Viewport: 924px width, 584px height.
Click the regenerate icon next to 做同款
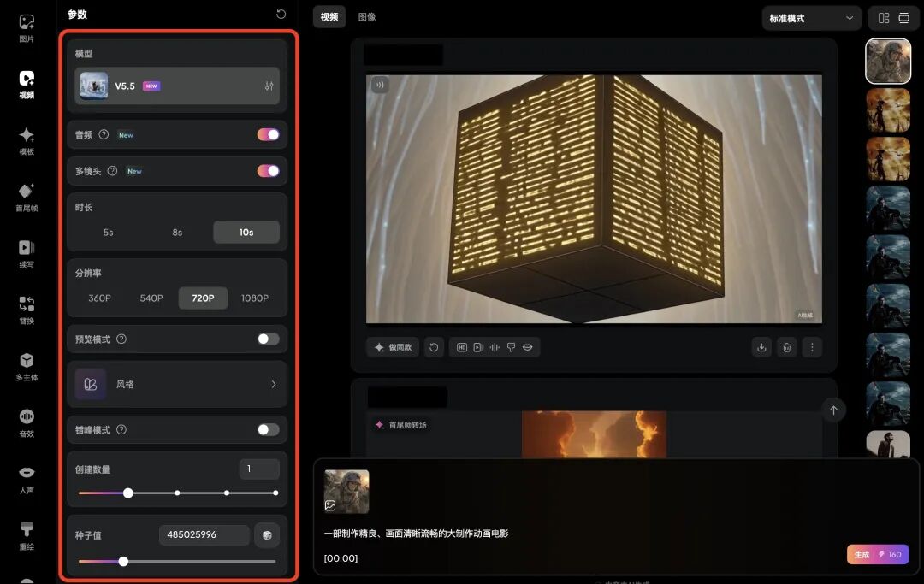434,347
